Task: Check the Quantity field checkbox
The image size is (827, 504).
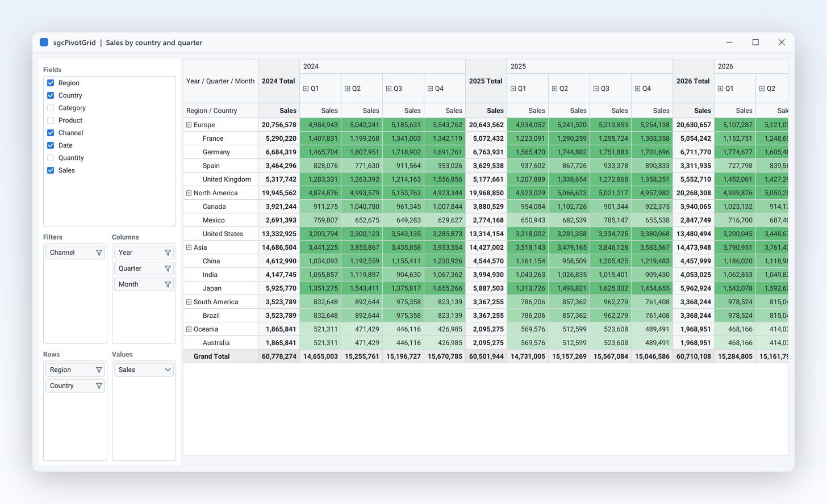Action: click(51, 158)
